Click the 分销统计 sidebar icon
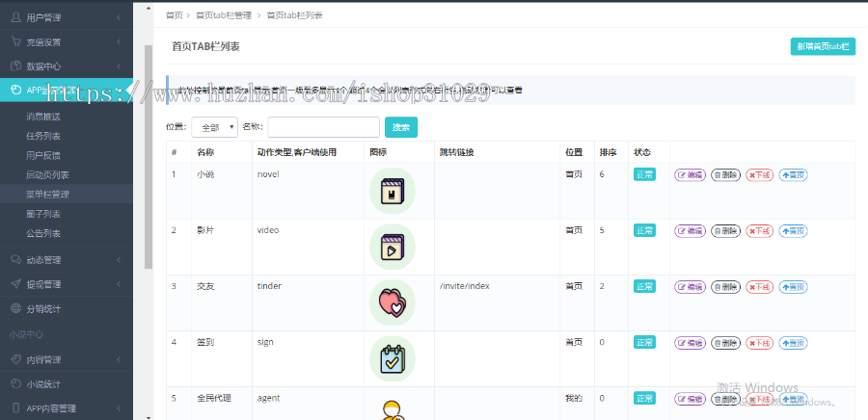Image resolution: width=868 pixels, height=420 pixels. coord(15,308)
